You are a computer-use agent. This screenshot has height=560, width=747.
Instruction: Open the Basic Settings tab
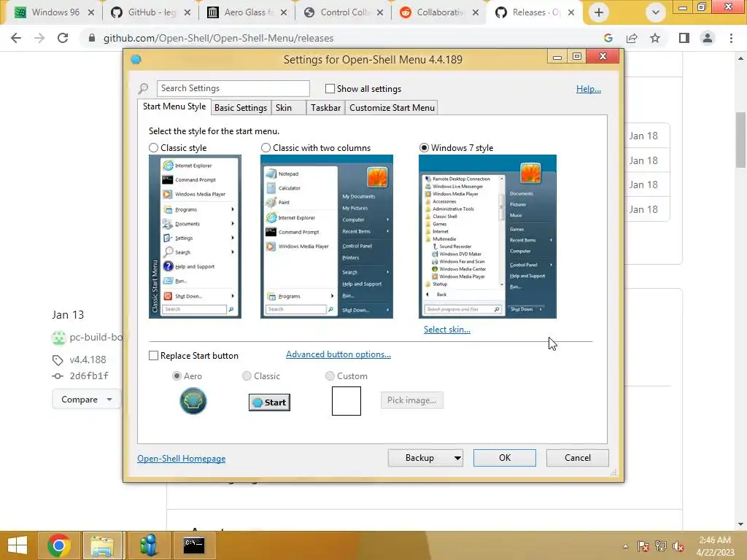coord(241,108)
